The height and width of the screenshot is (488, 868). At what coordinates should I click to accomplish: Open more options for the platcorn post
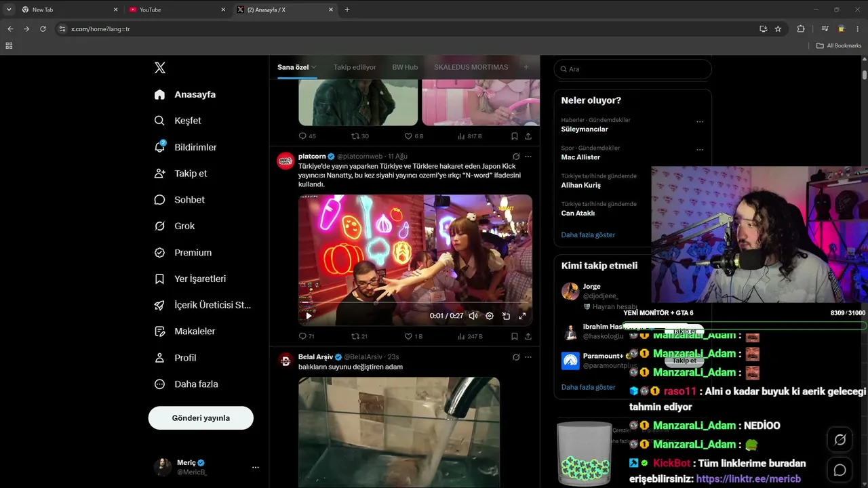(x=528, y=157)
